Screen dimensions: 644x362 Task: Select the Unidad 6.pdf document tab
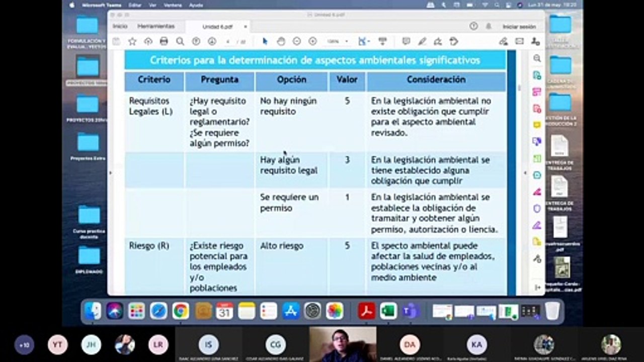pos(218,27)
